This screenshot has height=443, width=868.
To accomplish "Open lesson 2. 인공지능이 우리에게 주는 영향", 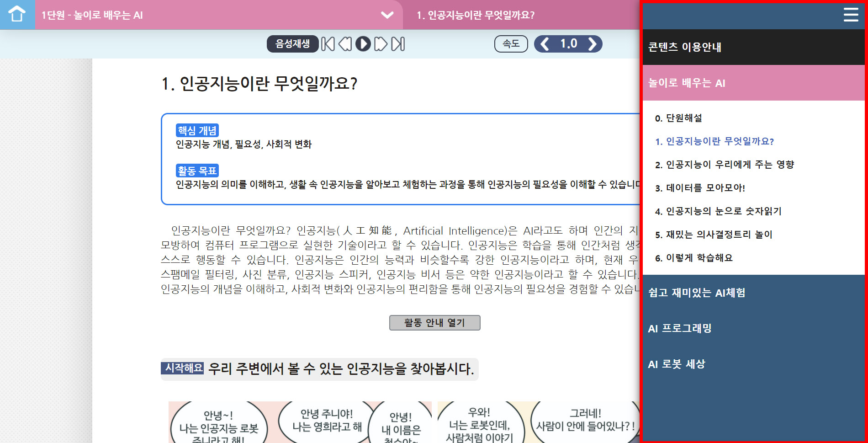I will tap(724, 165).
